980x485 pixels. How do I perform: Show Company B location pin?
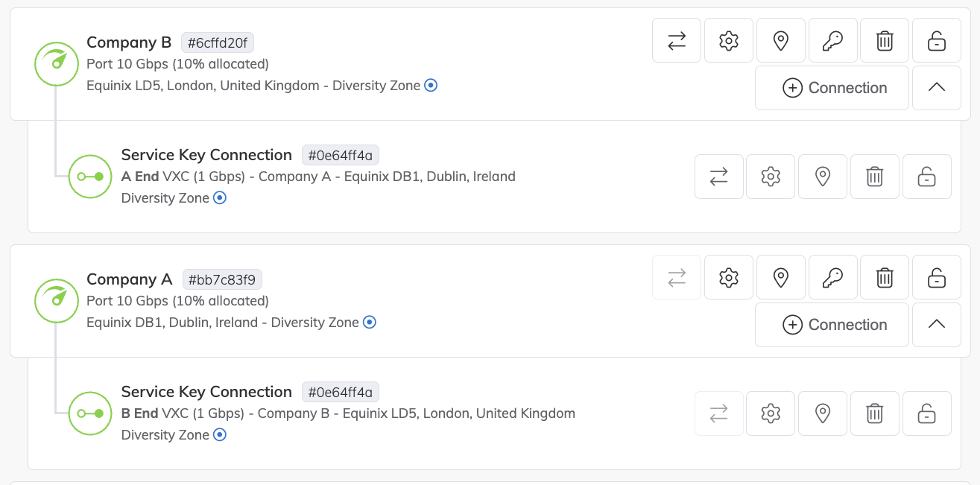(780, 40)
